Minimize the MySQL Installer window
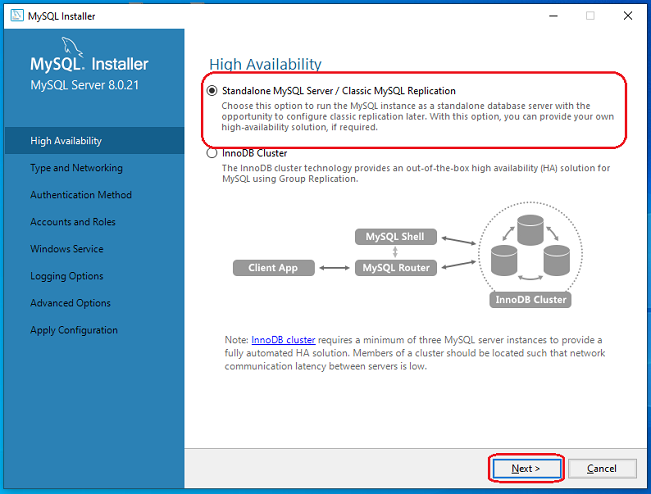The image size is (651, 494). click(x=553, y=16)
